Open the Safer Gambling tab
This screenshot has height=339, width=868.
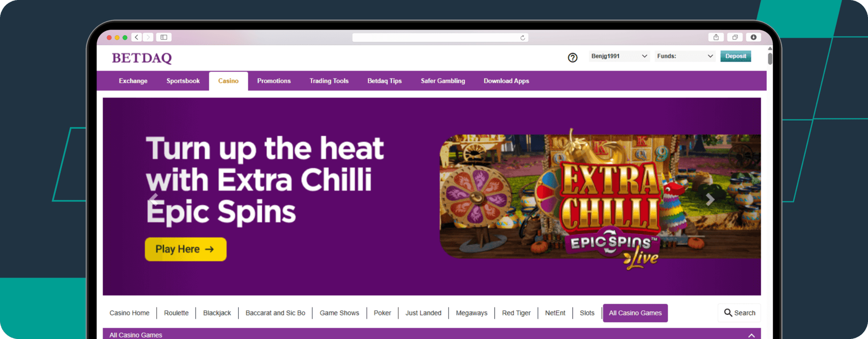[x=443, y=81]
